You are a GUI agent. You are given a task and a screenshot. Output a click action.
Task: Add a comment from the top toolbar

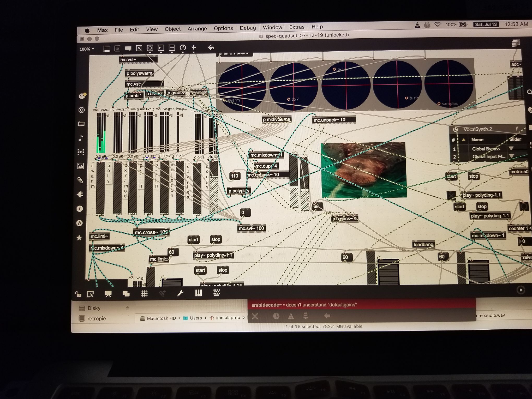click(128, 49)
